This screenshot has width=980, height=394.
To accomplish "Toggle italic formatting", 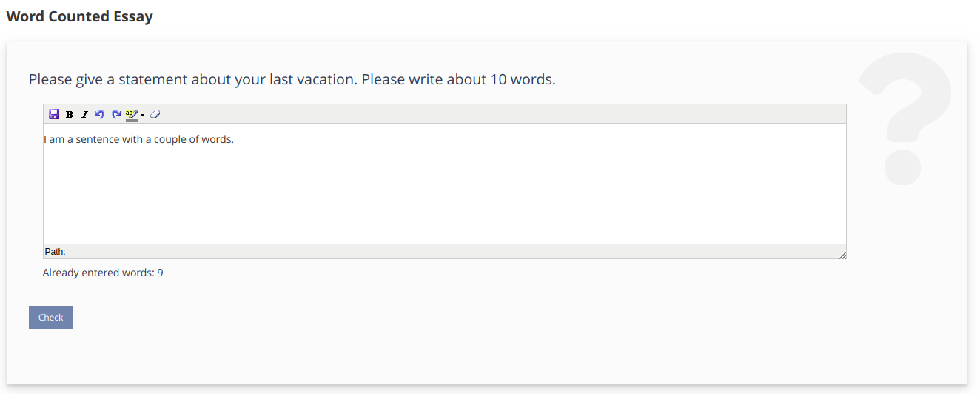I will tap(84, 114).
